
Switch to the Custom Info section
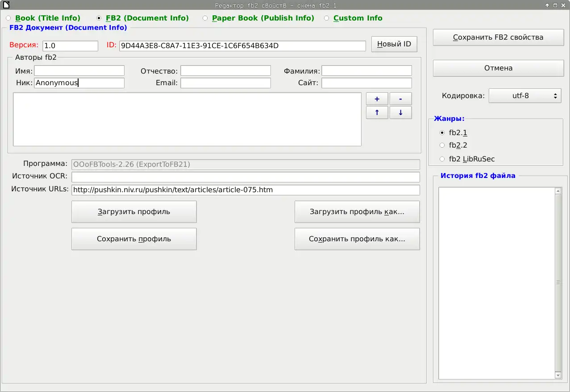pos(353,18)
